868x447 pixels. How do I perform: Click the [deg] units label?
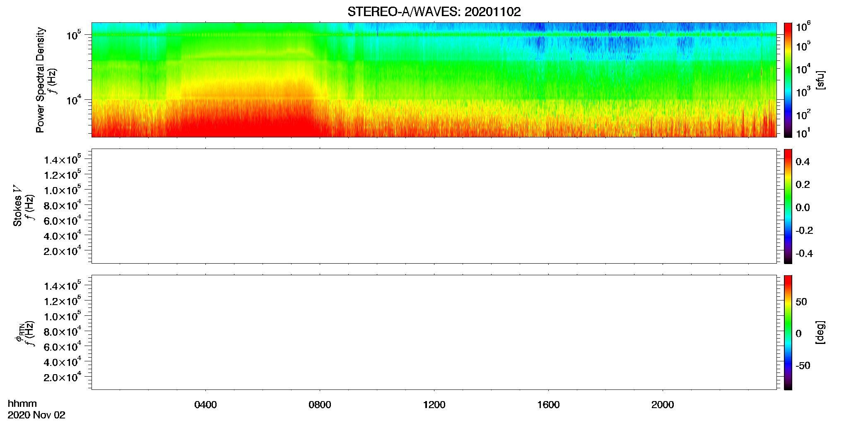click(820, 332)
